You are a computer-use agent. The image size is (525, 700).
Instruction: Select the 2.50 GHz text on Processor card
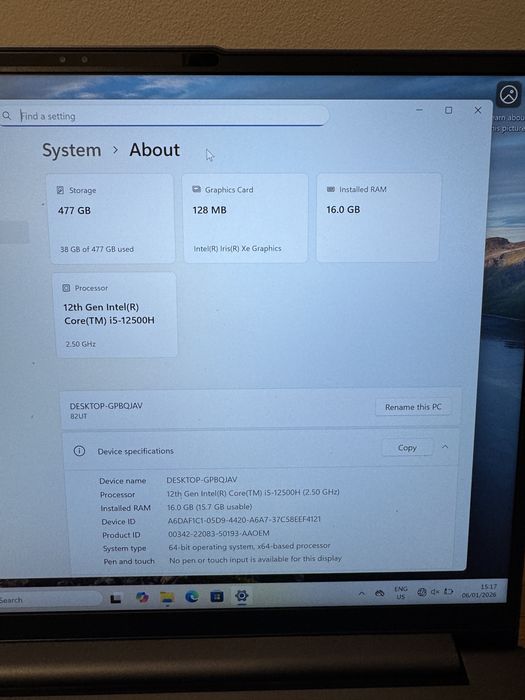pyautogui.click(x=81, y=344)
